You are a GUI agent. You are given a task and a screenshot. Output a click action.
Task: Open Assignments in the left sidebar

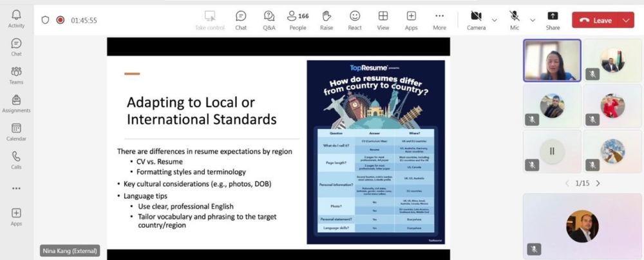(16, 103)
